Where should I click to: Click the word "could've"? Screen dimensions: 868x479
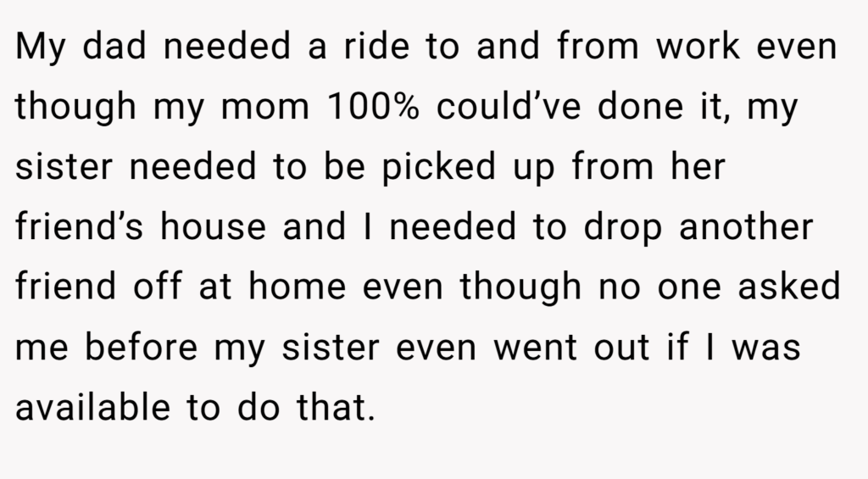click(509, 106)
